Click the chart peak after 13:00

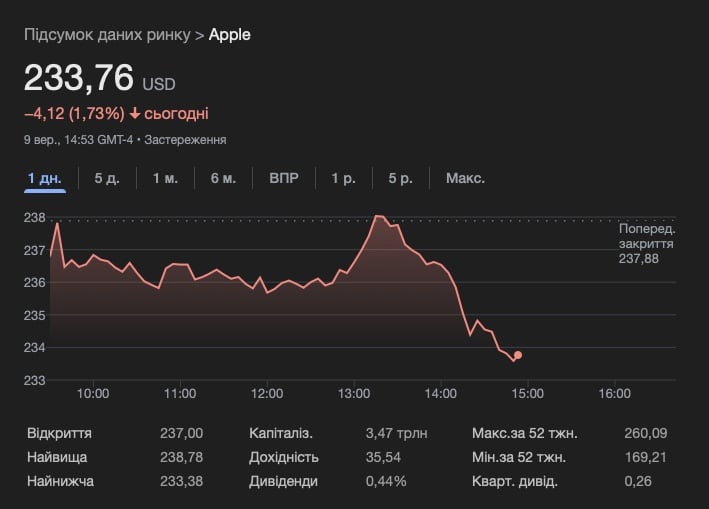coord(378,216)
